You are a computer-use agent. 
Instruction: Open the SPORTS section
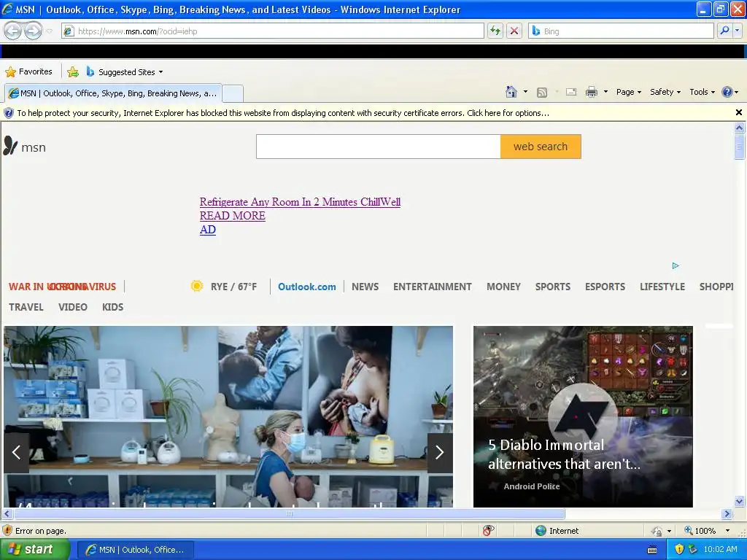(553, 287)
